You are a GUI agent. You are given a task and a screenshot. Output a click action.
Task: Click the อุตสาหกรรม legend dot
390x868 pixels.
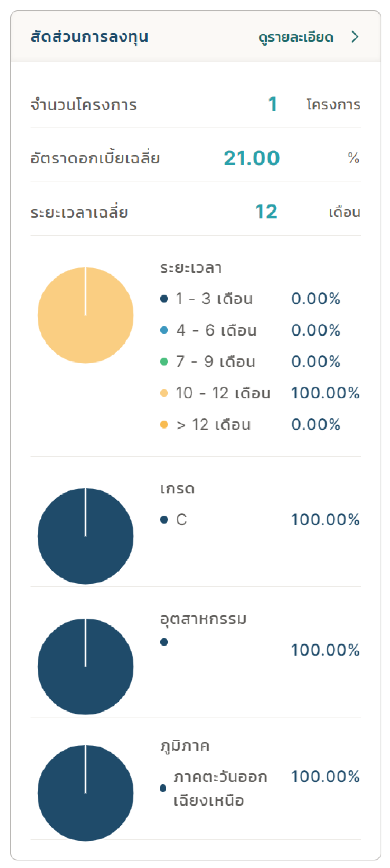[x=164, y=642]
